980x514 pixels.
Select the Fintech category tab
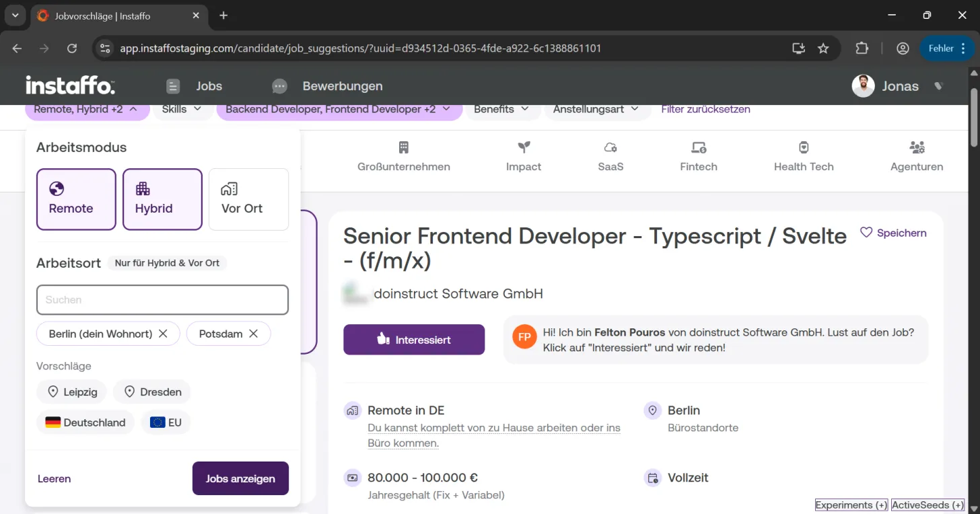(699, 157)
